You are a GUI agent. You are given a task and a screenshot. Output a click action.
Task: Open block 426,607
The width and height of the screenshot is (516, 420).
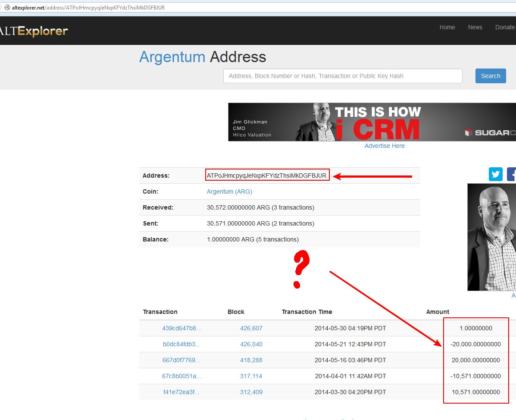tap(251, 328)
